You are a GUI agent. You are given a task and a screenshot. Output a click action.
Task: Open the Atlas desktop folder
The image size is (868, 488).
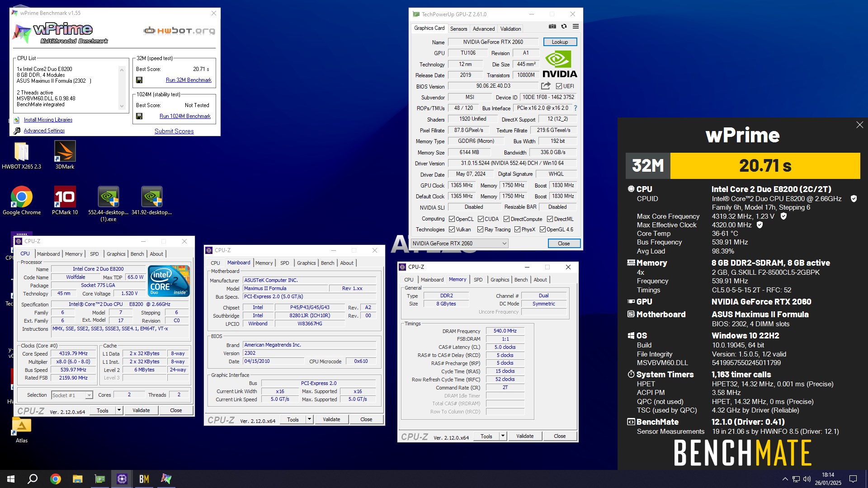22,430
